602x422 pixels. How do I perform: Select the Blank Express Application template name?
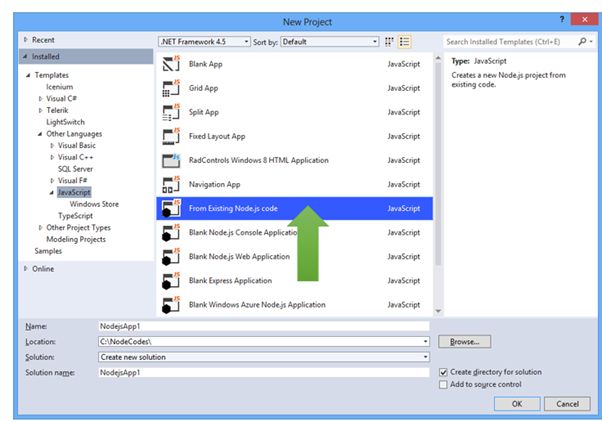(x=230, y=281)
